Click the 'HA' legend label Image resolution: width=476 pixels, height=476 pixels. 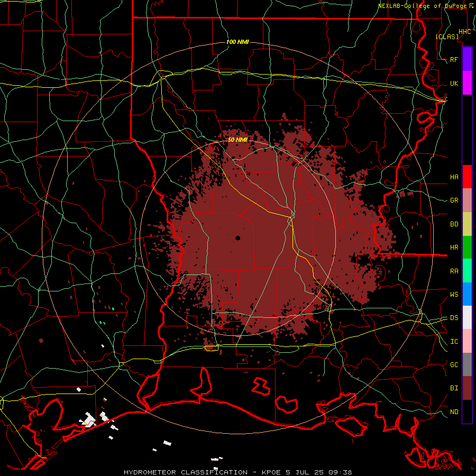[454, 177]
